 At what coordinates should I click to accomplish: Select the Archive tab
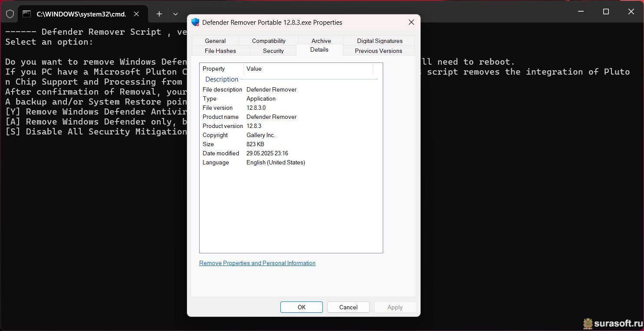click(x=321, y=41)
